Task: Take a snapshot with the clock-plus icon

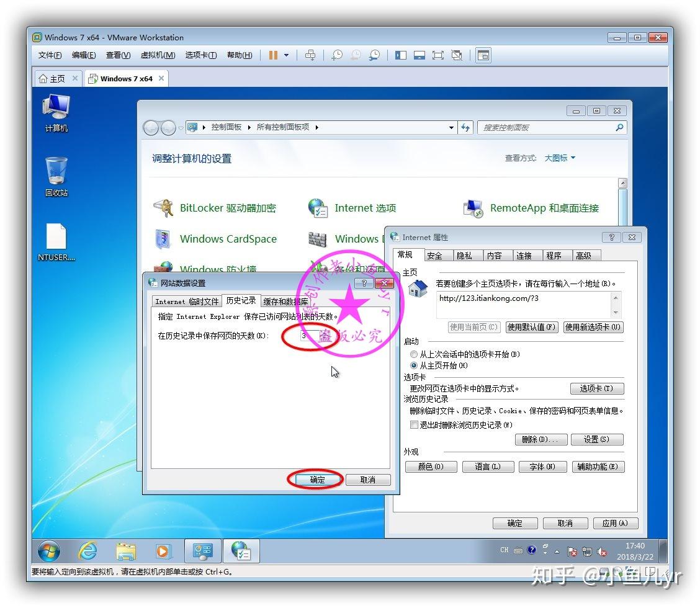Action: [336, 55]
